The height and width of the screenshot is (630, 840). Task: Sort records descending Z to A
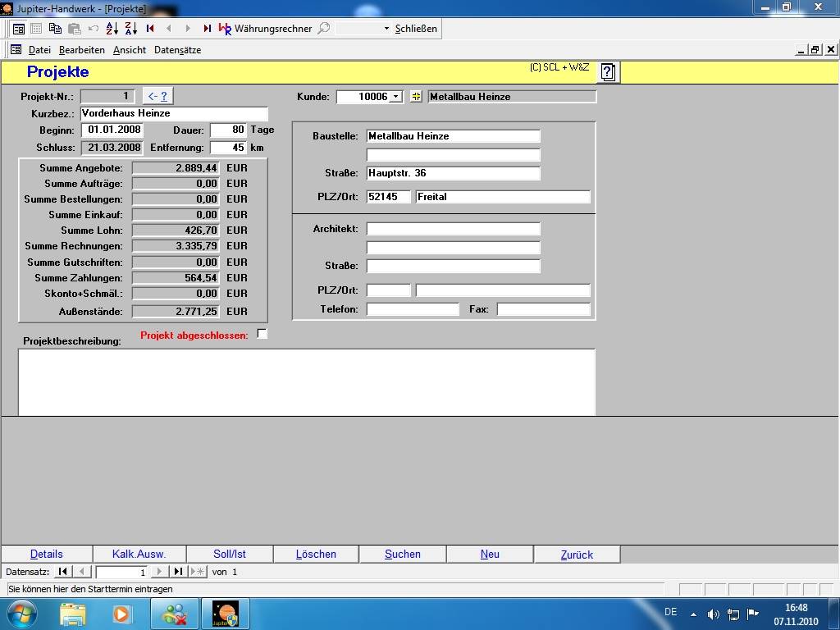pos(131,28)
